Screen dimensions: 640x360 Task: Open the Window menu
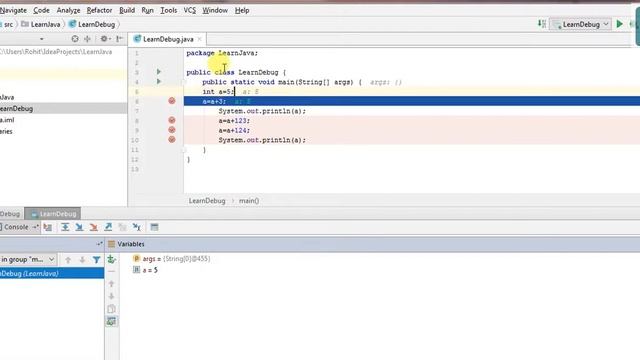pyautogui.click(x=215, y=10)
